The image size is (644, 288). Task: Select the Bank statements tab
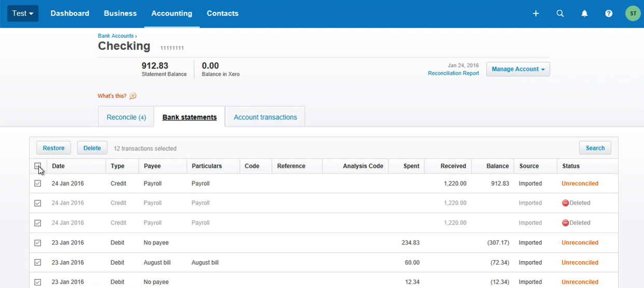coord(190,117)
